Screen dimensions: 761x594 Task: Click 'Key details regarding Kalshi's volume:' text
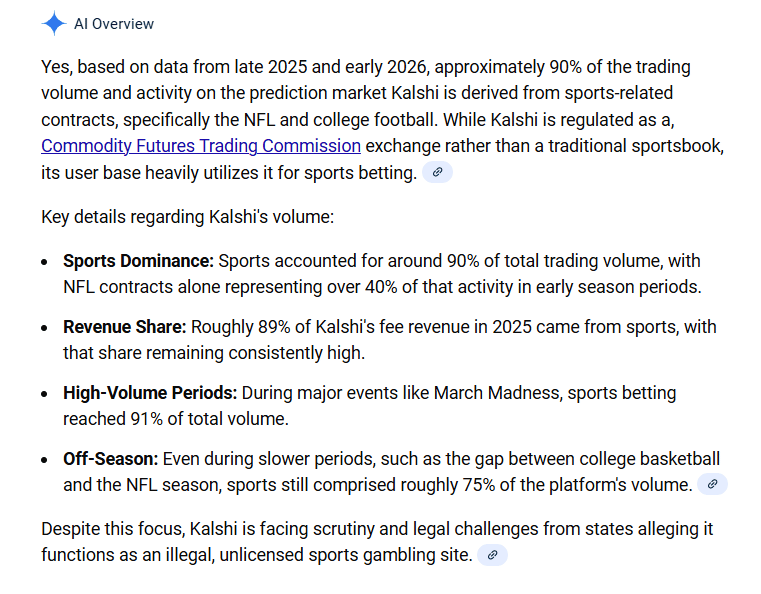[x=187, y=216]
